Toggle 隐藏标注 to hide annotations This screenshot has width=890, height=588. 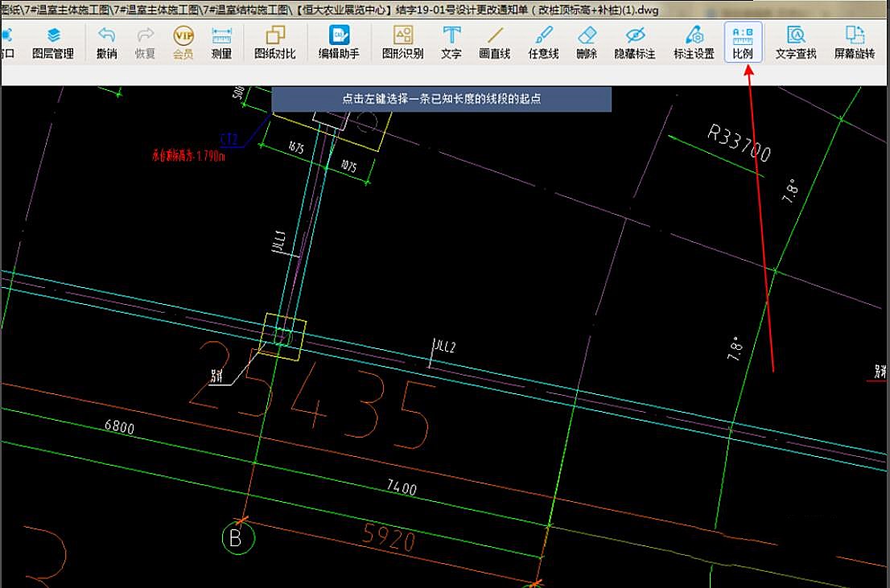point(635,43)
